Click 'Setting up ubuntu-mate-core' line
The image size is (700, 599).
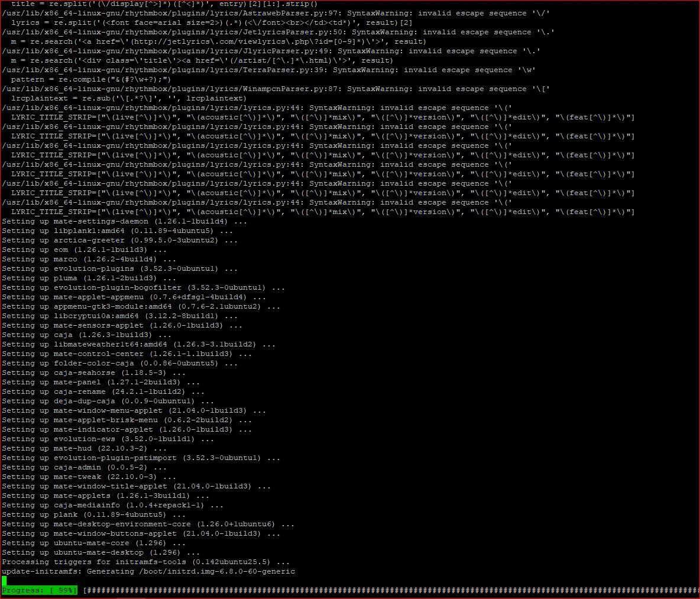[94, 543]
